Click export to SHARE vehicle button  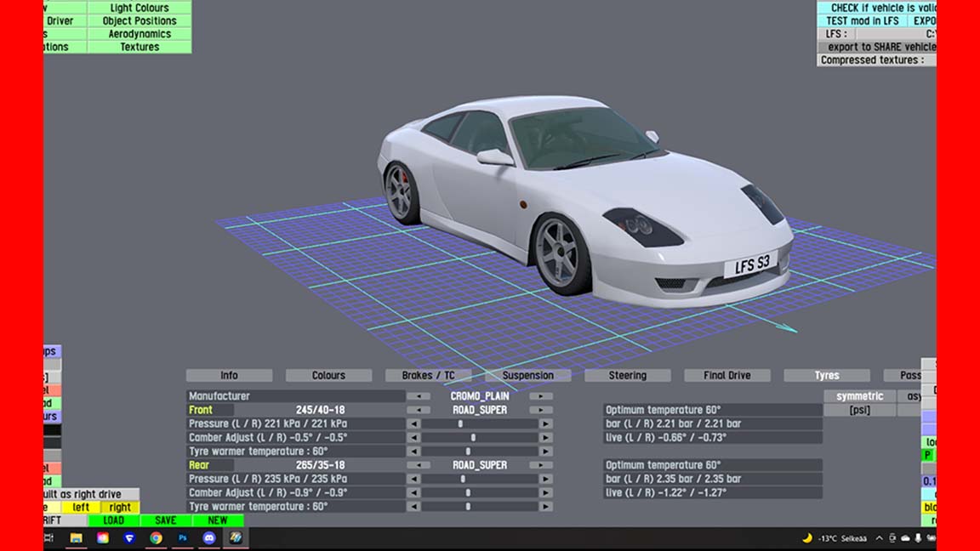click(877, 47)
